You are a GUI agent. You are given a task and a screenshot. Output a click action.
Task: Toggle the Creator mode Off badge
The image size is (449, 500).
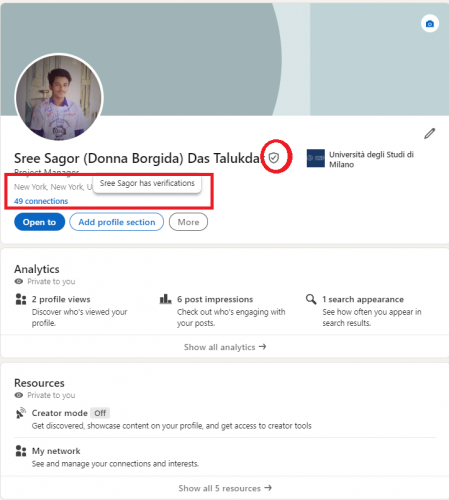coord(100,413)
